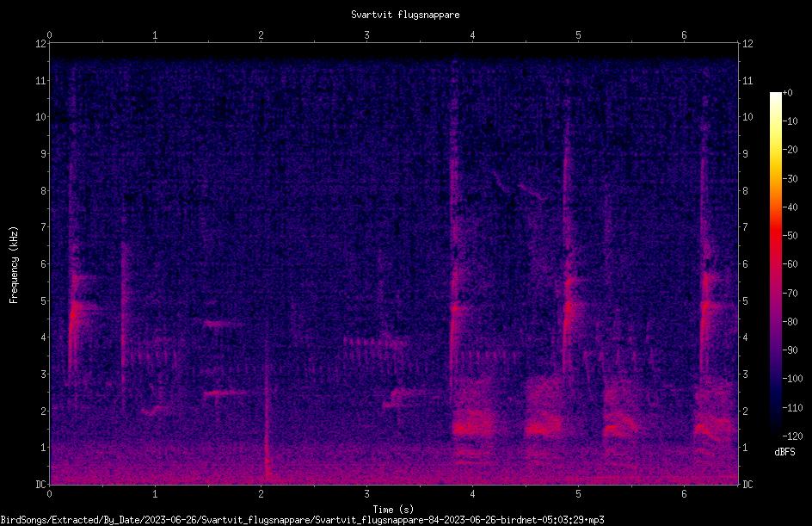Click left axis 'DC' label
The width and height of the screenshot is (812, 526).
41,485
